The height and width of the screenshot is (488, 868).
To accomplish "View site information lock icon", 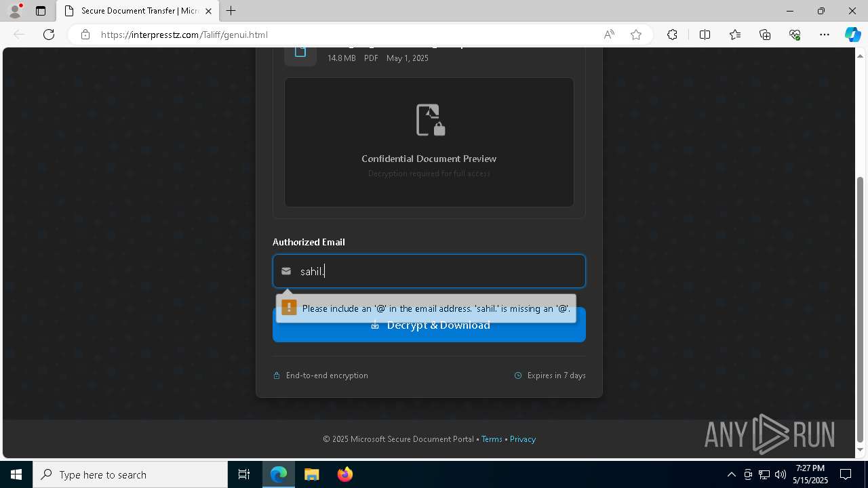I will click(85, 35).
